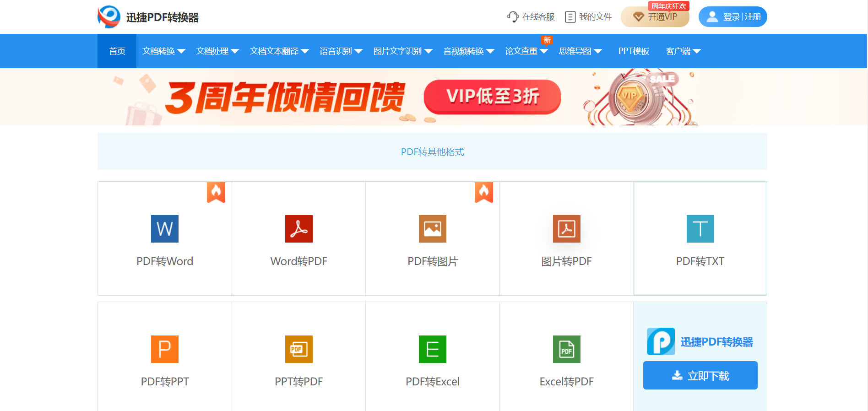Open the PDF转PPT orange P icon
The width and height of the screenshot is (868, 411).
(x=164, y=349)
